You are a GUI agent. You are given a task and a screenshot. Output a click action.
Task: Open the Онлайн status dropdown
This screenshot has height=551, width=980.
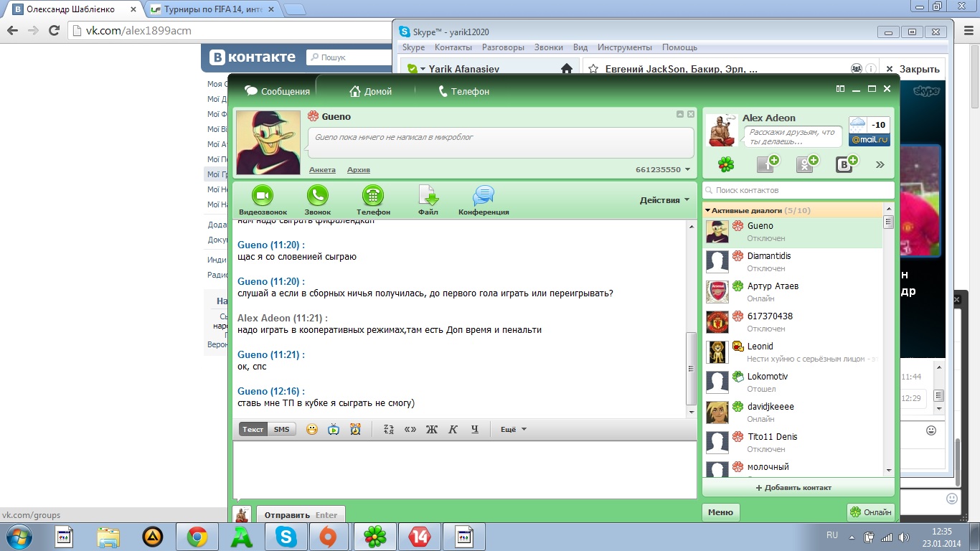871,512
